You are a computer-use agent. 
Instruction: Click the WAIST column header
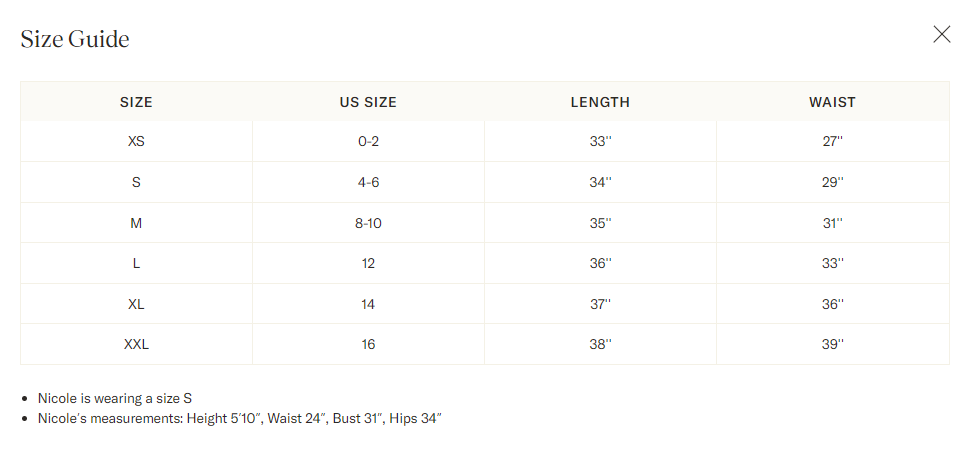(832, 102)
